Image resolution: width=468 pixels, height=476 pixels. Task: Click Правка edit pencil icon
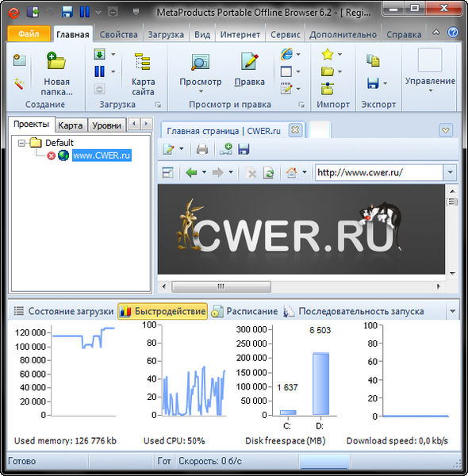[x=249, y=61]
